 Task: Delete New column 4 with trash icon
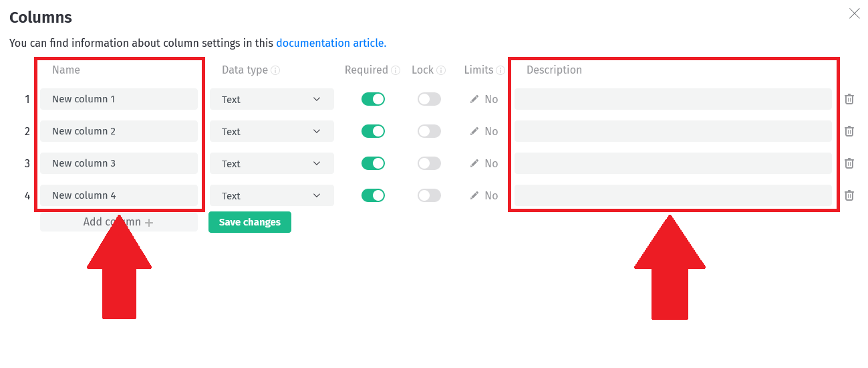click(849, 195)
